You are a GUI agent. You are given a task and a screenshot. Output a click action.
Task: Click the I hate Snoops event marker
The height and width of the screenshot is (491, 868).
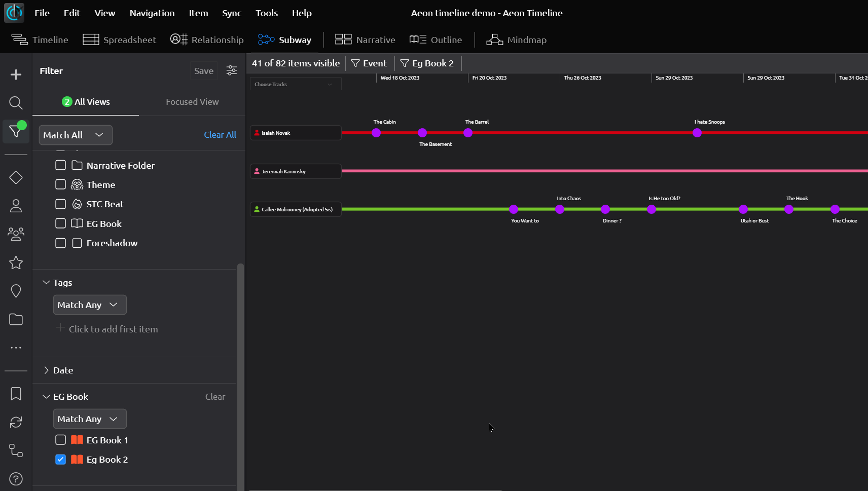click(x=697, y=133)
